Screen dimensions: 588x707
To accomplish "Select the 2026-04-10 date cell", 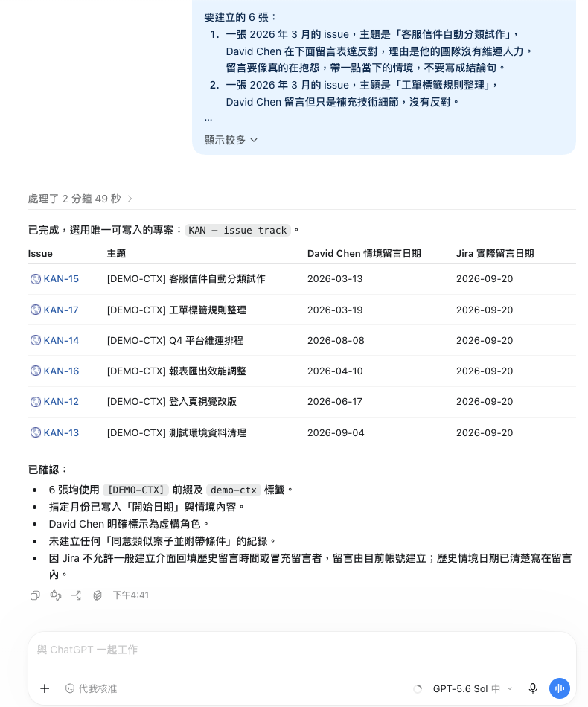I will 335,371.
